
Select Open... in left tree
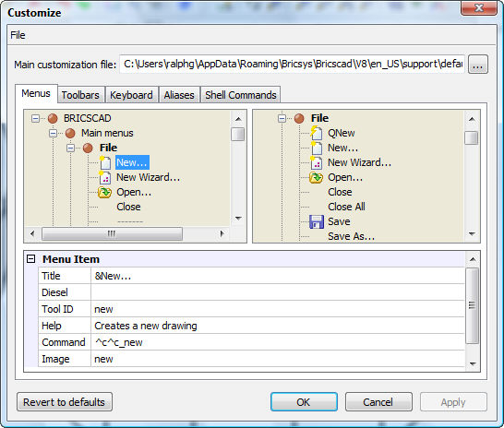pos(134,192)
